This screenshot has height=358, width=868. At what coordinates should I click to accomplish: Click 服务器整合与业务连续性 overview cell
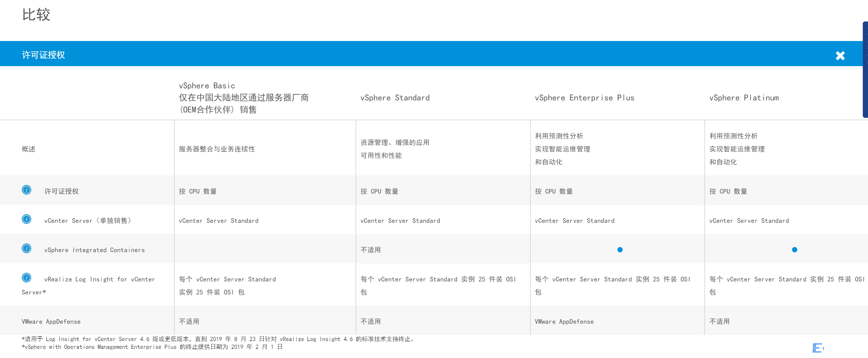(x=217, y=149)
